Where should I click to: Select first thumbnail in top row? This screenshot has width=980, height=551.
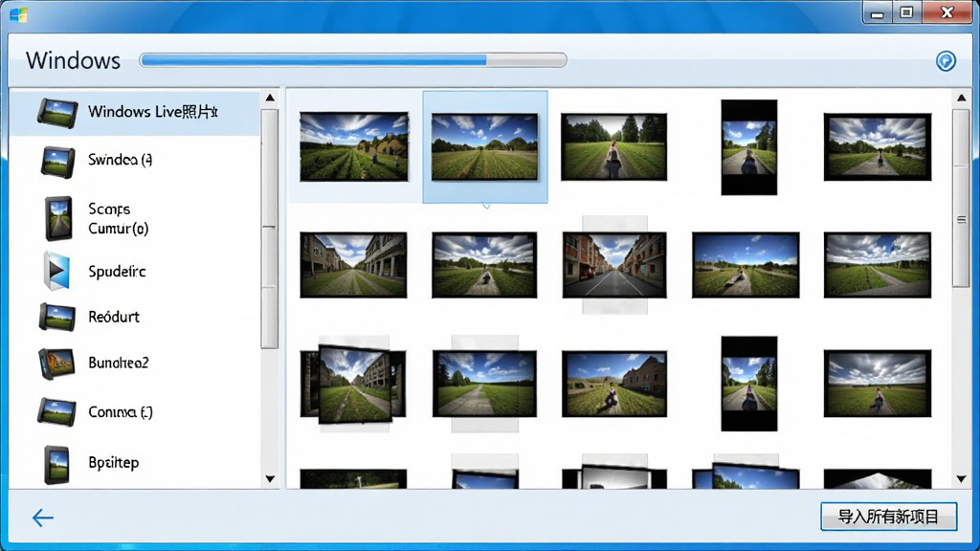[354, 146]
